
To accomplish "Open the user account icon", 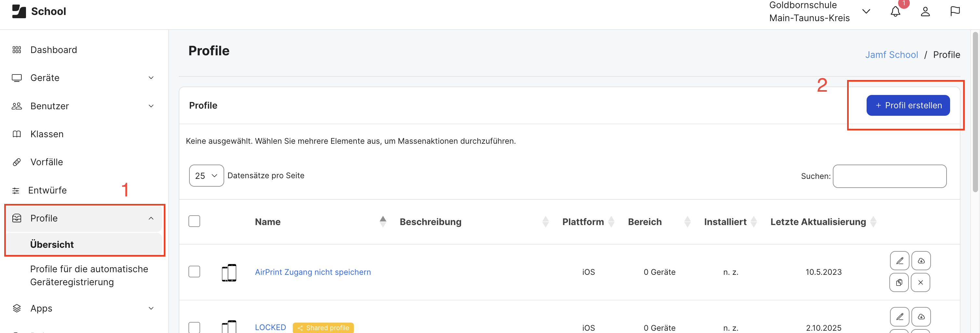I will [925, 11].
